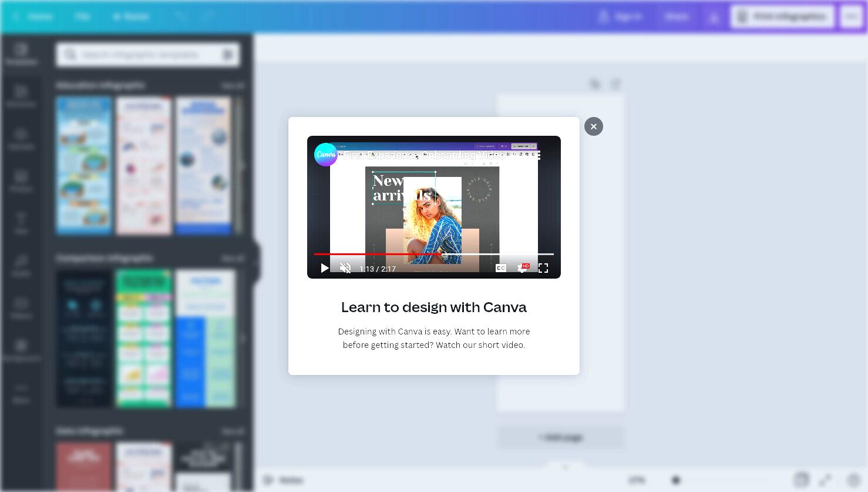Enter fullscreen video mode
This screenshot has width=868, height=492.
(x=543, y=268)
